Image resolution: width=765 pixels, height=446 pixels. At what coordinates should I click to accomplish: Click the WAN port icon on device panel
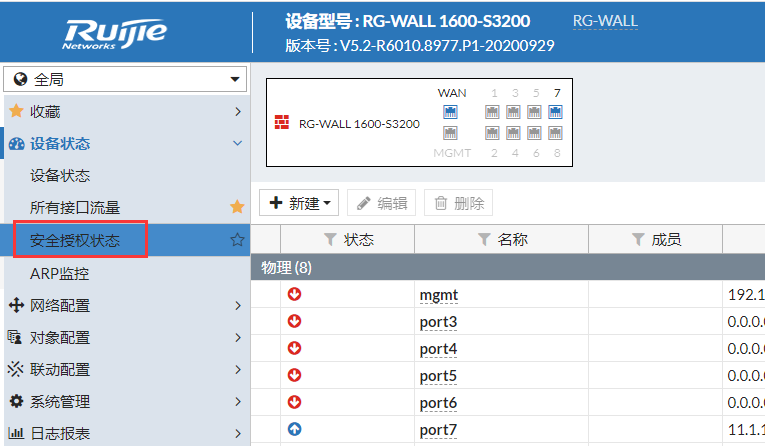click(450, 112)
